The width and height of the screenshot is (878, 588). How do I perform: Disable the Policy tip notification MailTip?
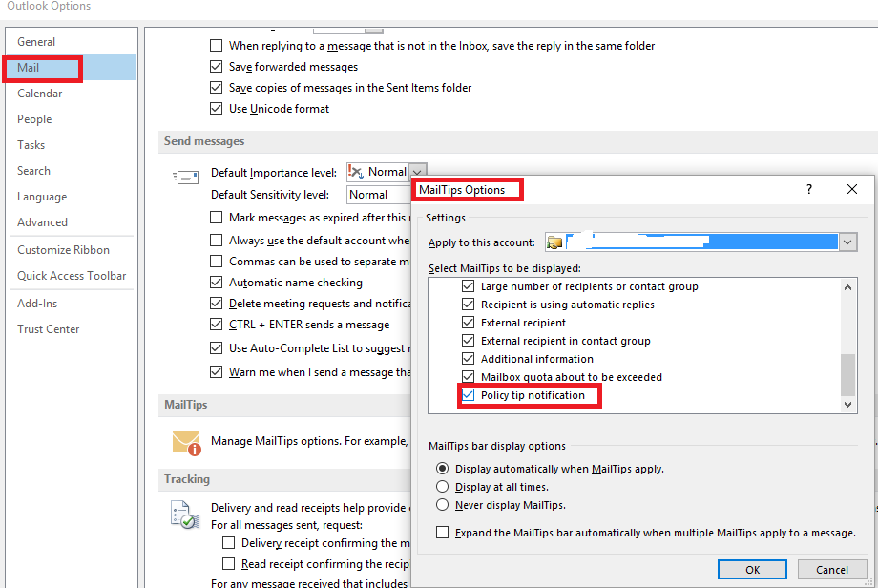pyautogui.click(x=468, y=394)
